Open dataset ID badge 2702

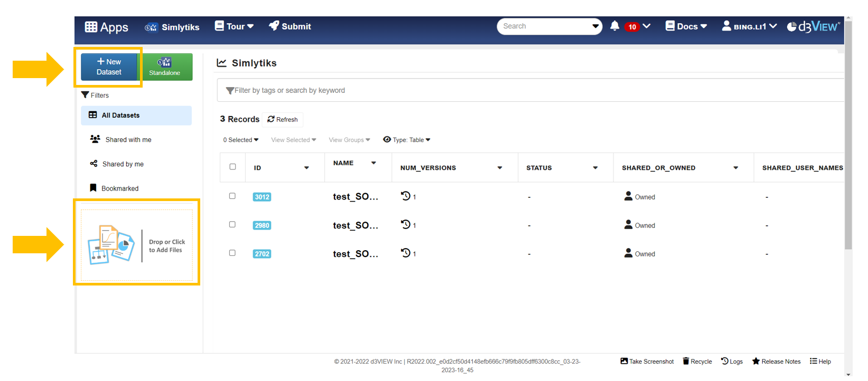pyautogui.click(x=262, y=254)
